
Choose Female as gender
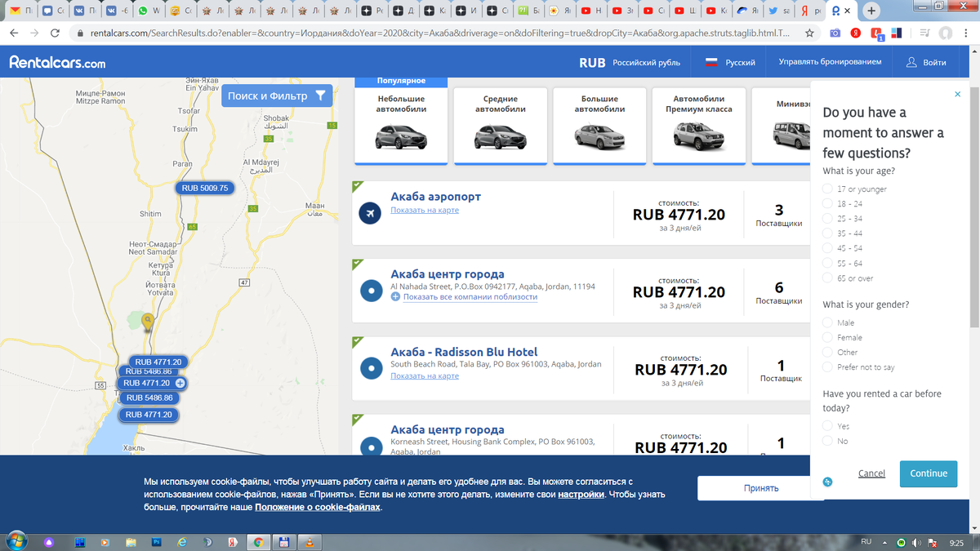click(x=827, y=337)
